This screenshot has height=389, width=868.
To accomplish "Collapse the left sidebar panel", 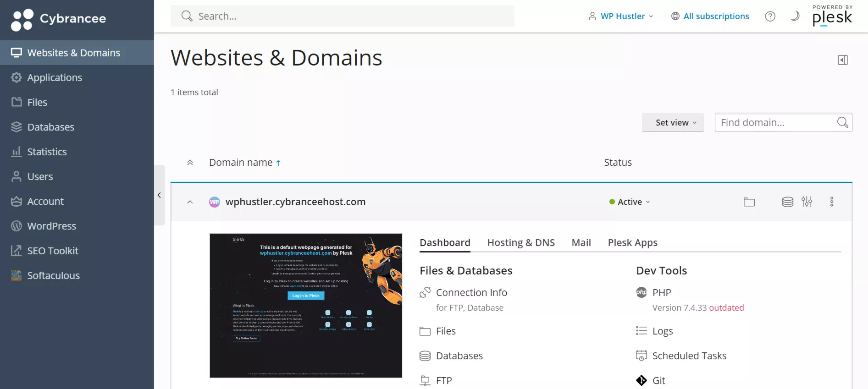I will 159,195.
